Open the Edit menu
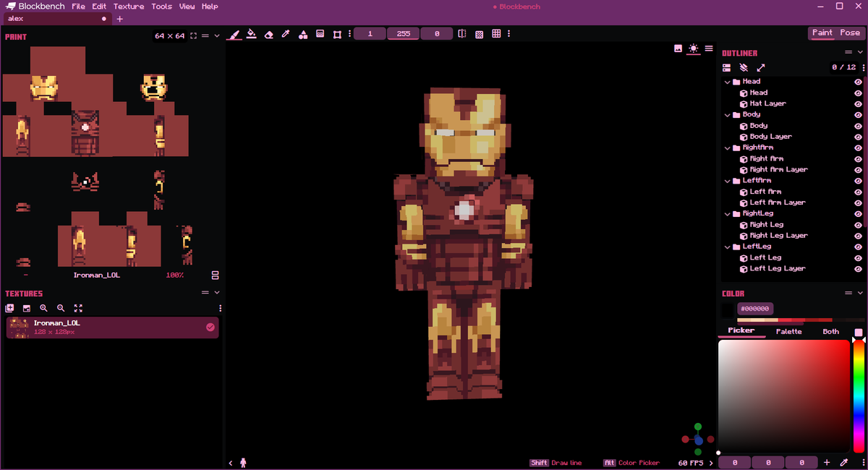This screenshot has width=868, height=470. pos(99,7)
